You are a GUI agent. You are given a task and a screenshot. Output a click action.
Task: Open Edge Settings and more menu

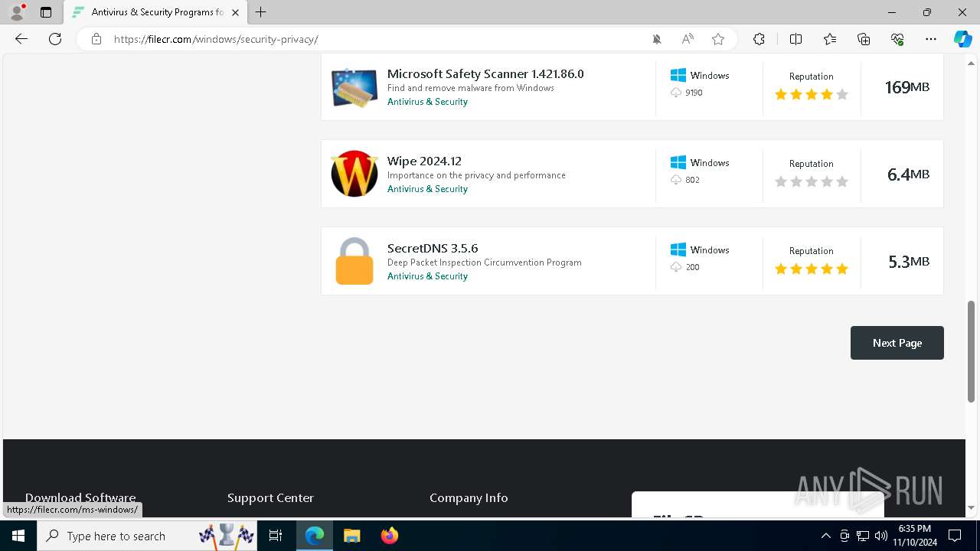(931, 39)
